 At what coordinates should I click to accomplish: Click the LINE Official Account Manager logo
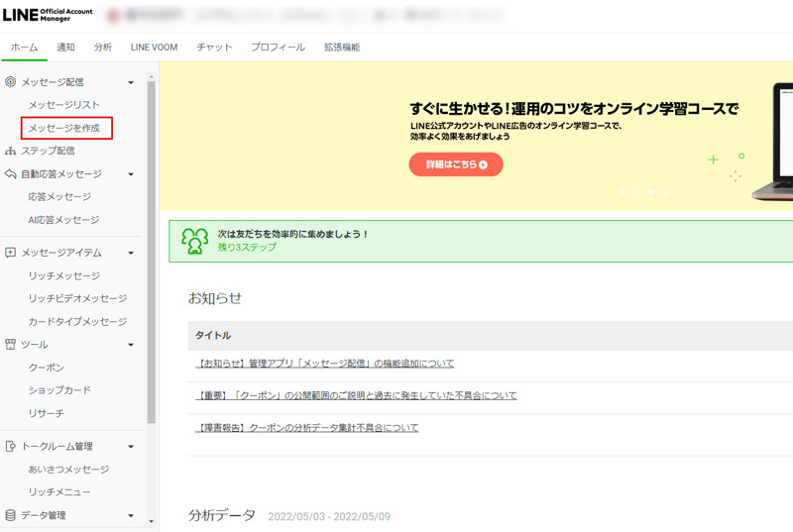pyautogui.click(x=48, y=15)
